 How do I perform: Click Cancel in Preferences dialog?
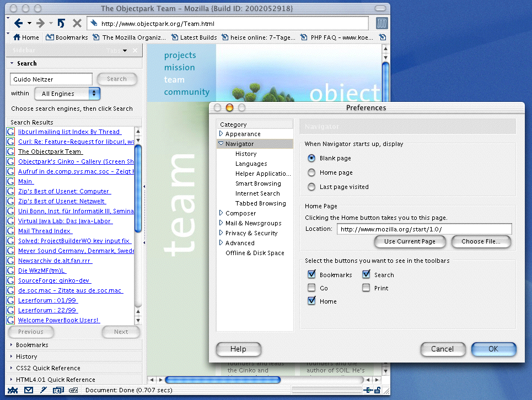443,349
